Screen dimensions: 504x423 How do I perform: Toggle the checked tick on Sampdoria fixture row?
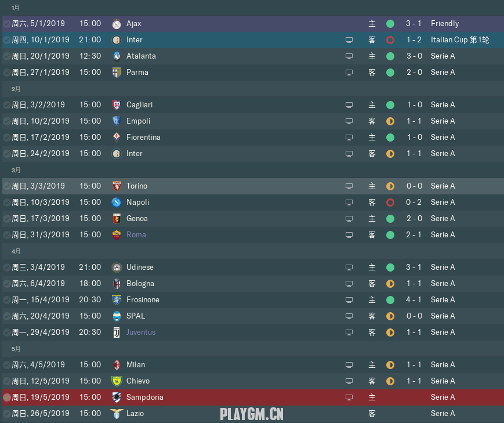(7, 397)
